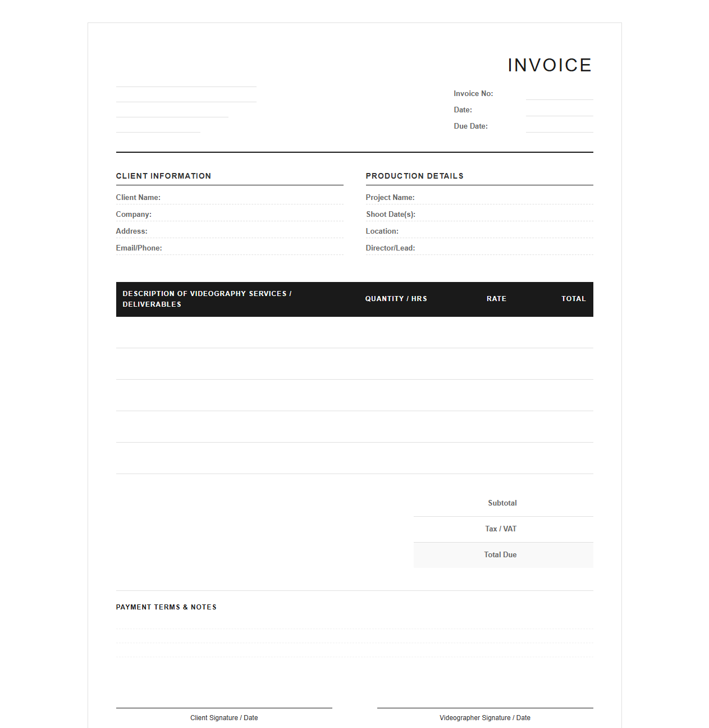Click the Due Date field line

click(559, 126)
